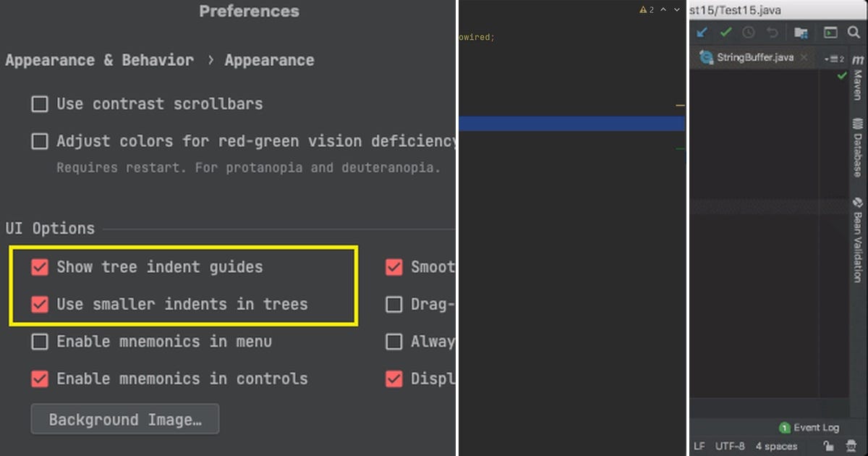Open the UTF-8 encoding selector
868x456 pixels.
tap(730, 446)
